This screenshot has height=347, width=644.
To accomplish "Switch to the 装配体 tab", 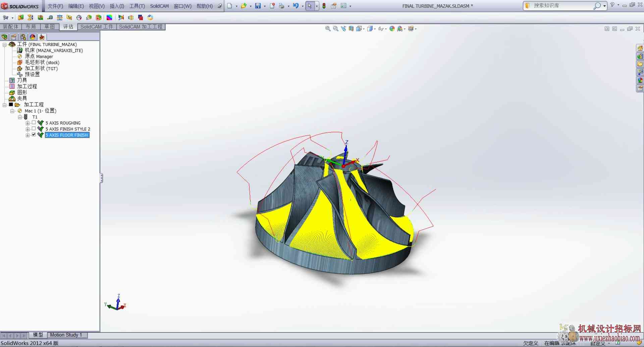I will point(11,27).
